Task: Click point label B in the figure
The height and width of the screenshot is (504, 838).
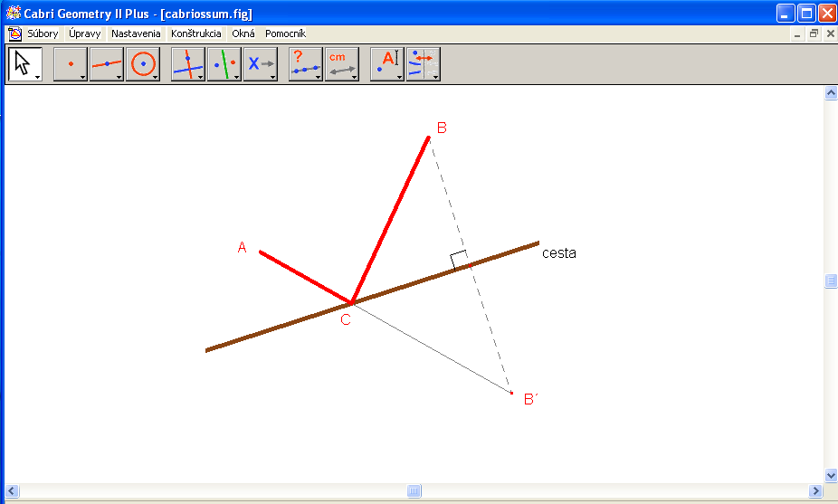Action: 442,128
